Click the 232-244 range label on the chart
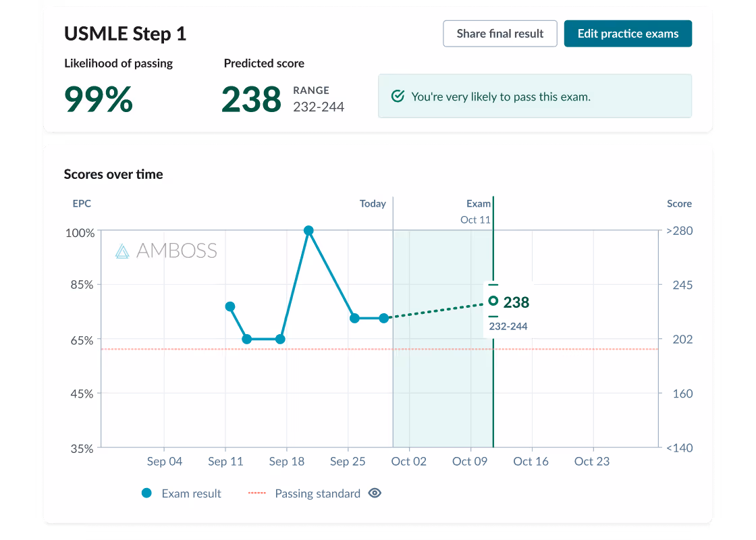756x540 pixels. click(508, 327)
